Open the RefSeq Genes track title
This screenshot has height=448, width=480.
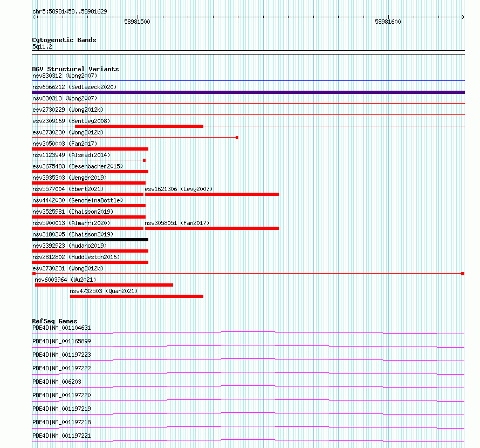coord(54,321)
